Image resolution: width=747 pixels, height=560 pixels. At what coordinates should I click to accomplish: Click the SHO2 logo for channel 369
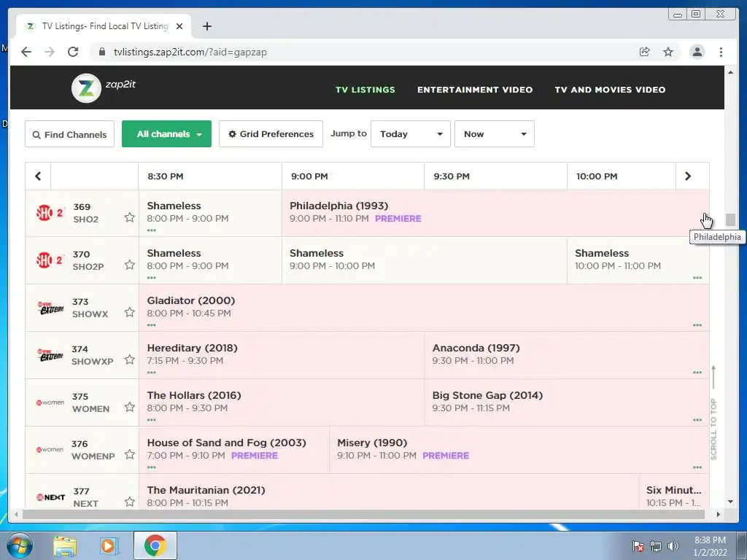(50, 213)
